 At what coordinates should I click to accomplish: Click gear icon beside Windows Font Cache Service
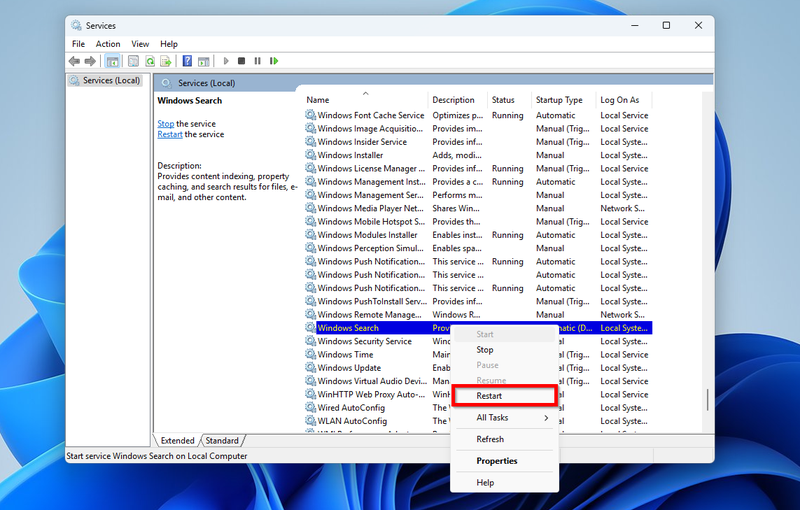click(x=310, y=115)
